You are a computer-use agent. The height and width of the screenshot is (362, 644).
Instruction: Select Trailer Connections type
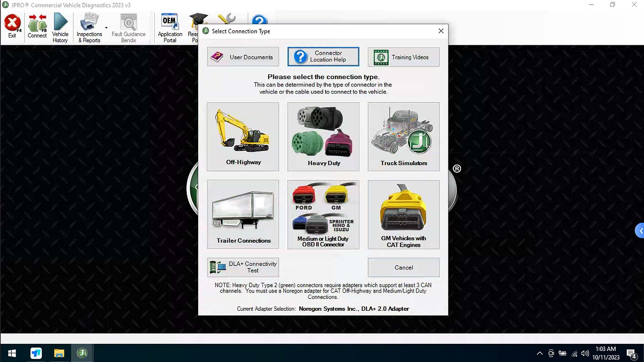[243, 214]
